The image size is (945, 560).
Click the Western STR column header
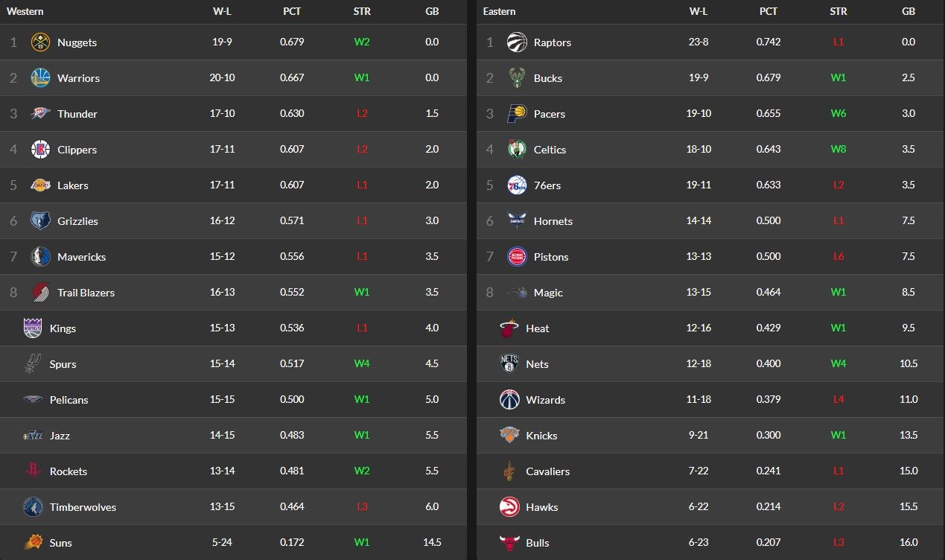click(362, 11)
